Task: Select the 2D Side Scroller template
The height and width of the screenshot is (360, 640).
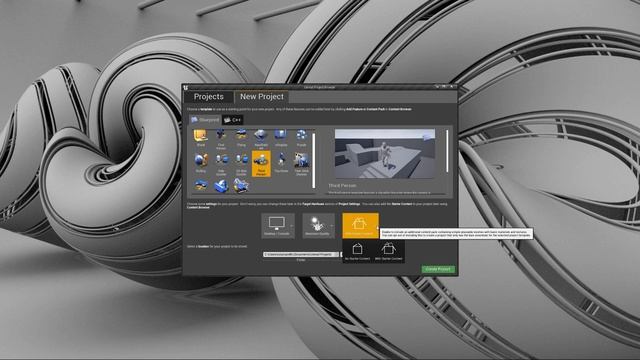Action: coord(241,164)
